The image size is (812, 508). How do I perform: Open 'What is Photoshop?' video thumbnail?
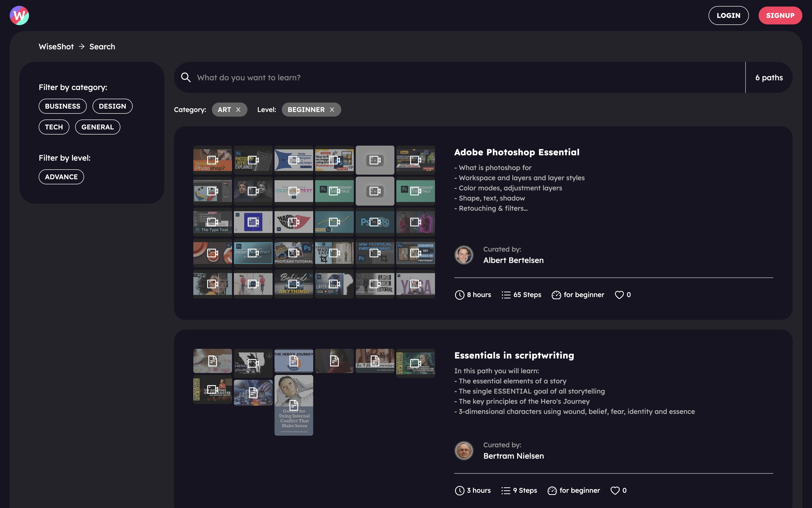(x=212, y=160)
